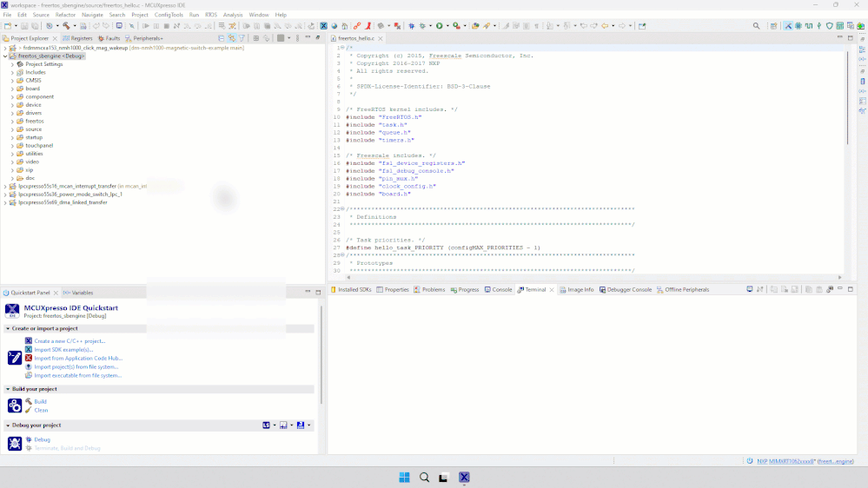This screenshot has width=868, height=488.
Task: Open the chip-shaped perspective icon
Action: pyautogui.click(x=798, y=26)
